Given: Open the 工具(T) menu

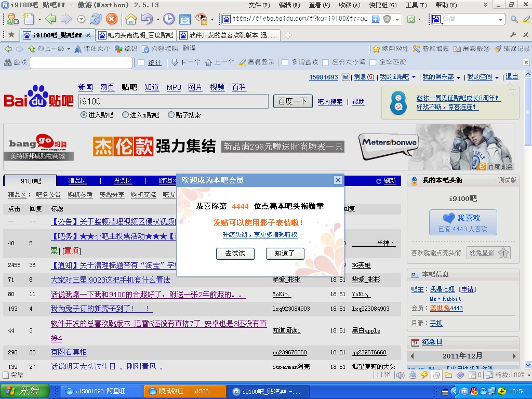Looking at the screenshot, I should (416, 5).
